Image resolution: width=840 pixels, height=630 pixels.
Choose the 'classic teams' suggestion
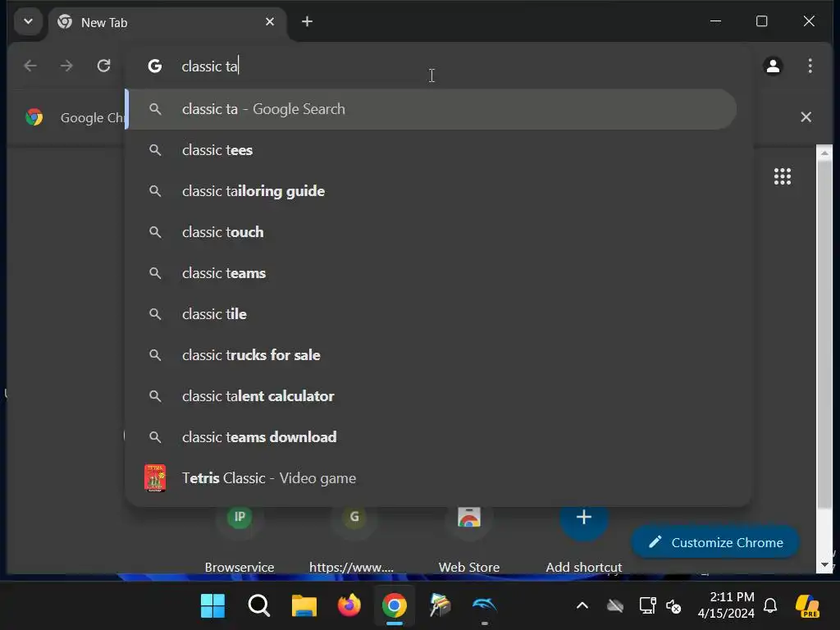point(431,273)
